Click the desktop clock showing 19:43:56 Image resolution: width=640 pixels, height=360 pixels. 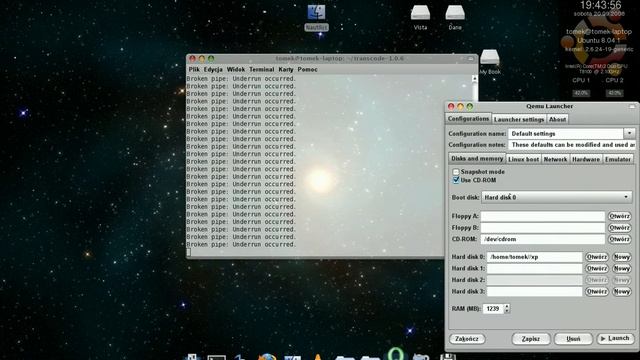(x=600, y=5)
